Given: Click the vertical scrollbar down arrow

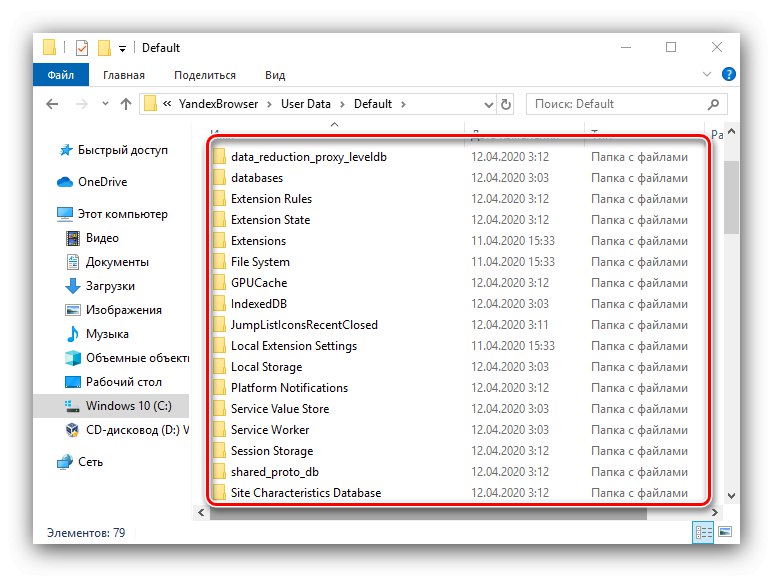Looking at the screenshot, I should point(732,496).
